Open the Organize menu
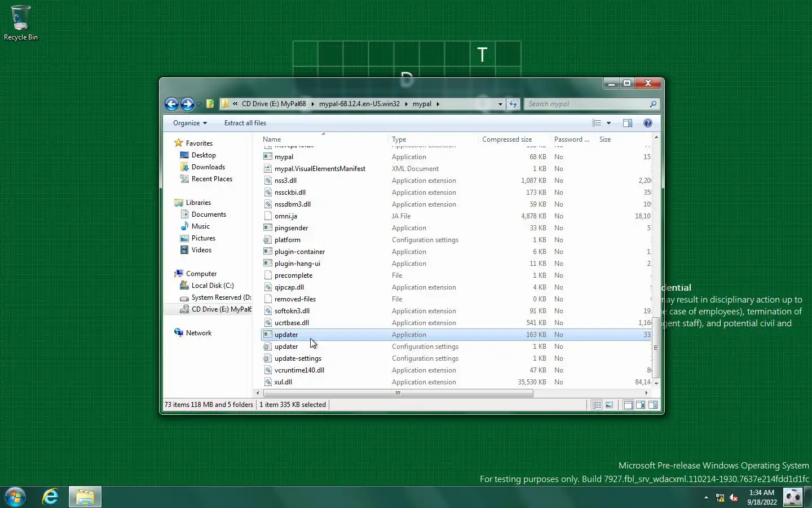This screenshot has width=812, height=508. [x=190, y=123]
